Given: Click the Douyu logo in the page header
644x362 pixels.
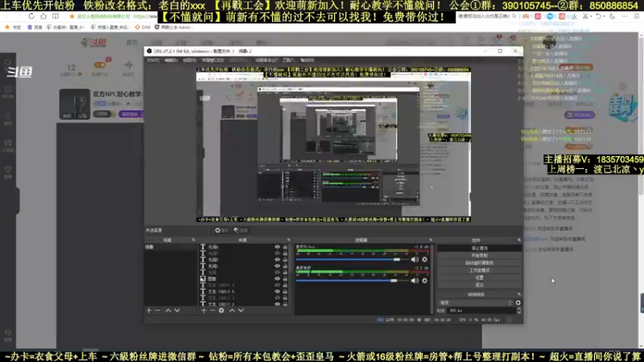Looking at the screenshot, I should 93,43.
